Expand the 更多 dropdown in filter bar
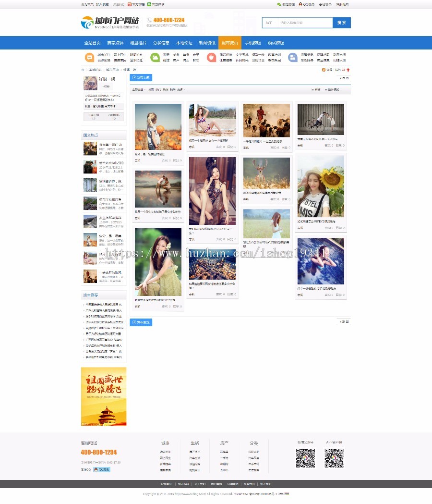 tap(181, 90)
